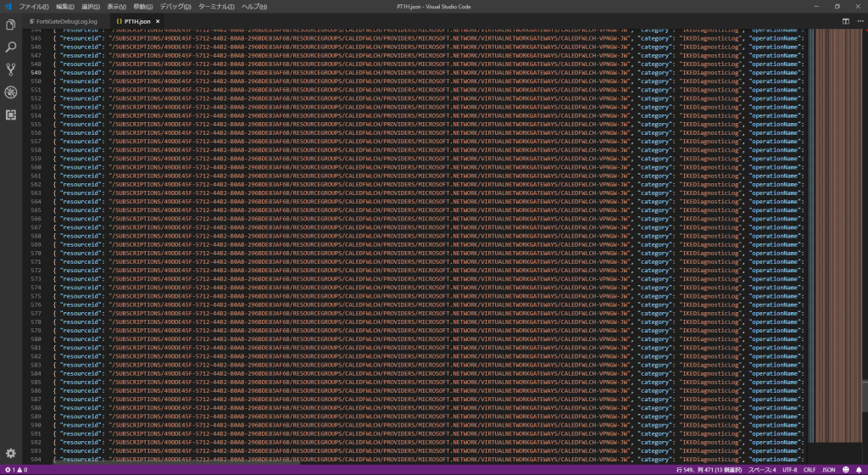Click "operationName" key on line 580
Image resolution: width=868 pixels, height=475 pixels.
coord(776,339)
